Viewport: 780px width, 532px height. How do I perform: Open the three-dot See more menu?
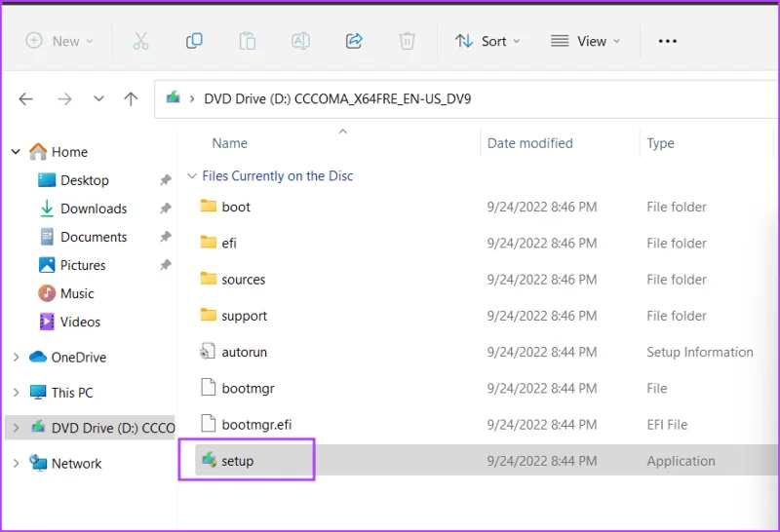(667, 41)
